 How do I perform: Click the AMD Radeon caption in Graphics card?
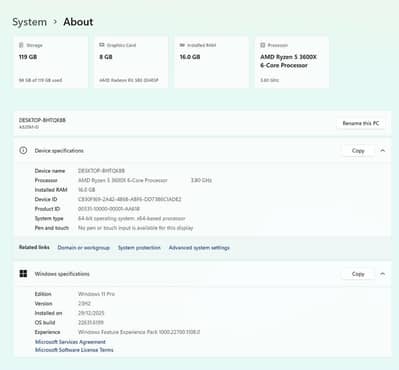click(x=129, y=80)
